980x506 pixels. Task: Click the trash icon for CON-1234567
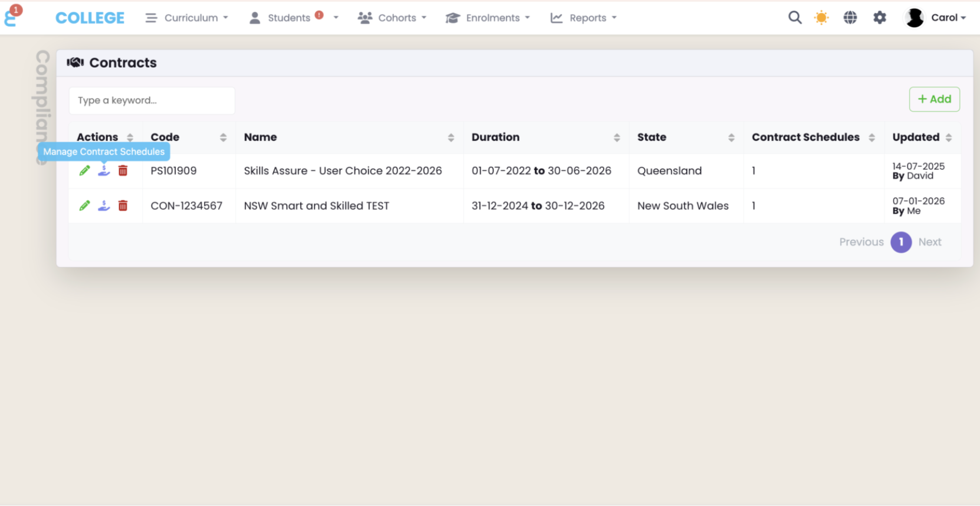(x=123, y=206)
